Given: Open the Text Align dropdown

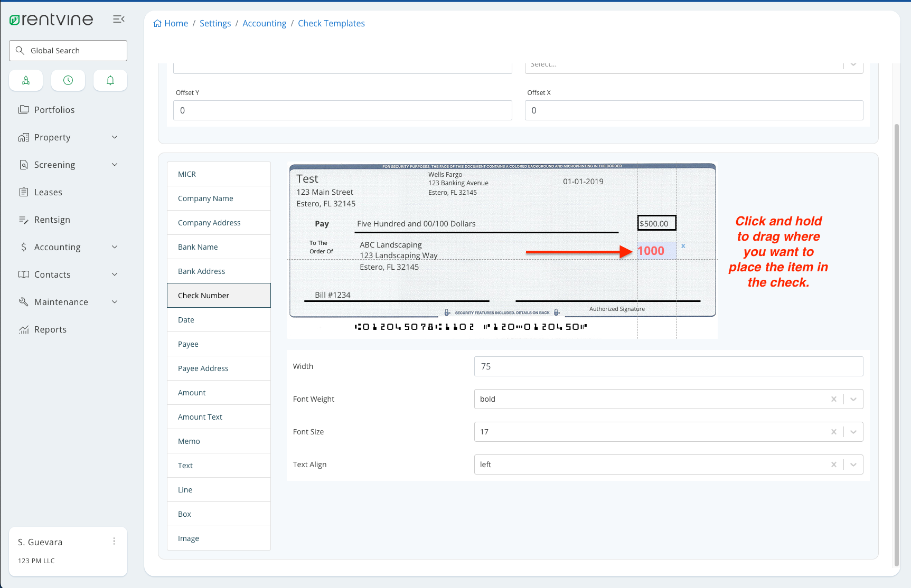Looking at the screenshot, I should (853, 464).
